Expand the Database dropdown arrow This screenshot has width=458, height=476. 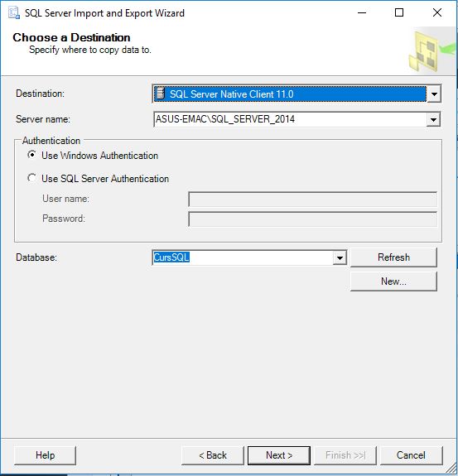340,257
